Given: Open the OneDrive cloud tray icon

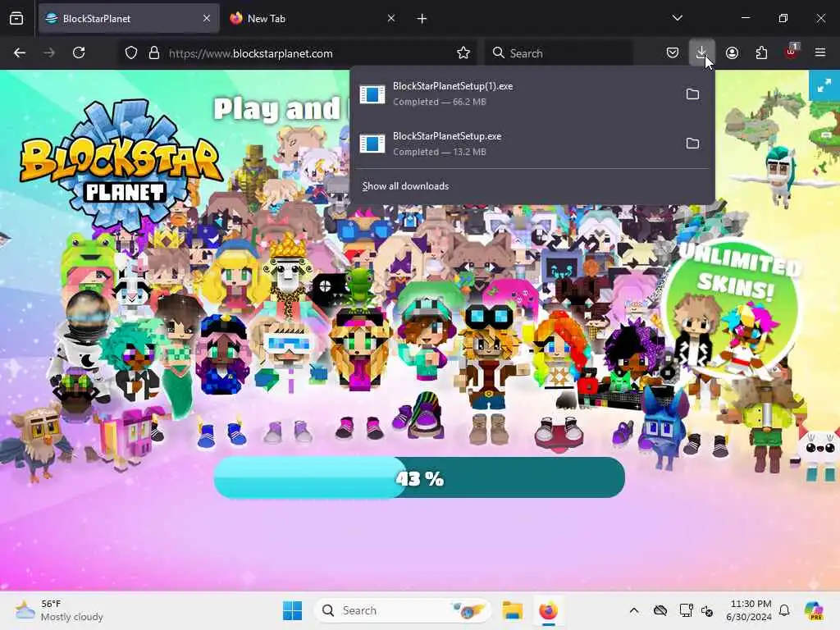Looking at the screenshot, I should pos(660,610).
